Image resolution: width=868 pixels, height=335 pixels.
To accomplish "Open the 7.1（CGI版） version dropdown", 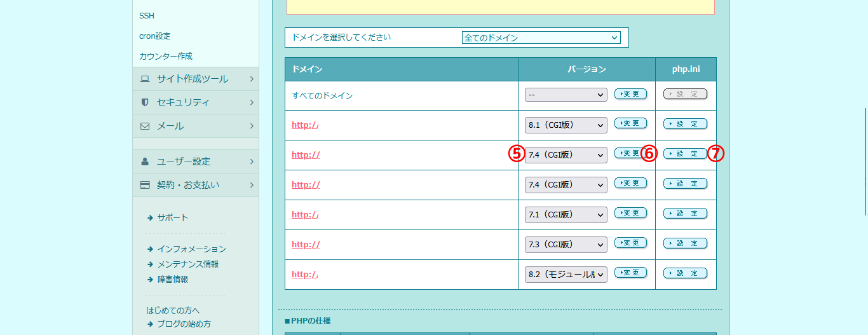I will coord(566,215).
